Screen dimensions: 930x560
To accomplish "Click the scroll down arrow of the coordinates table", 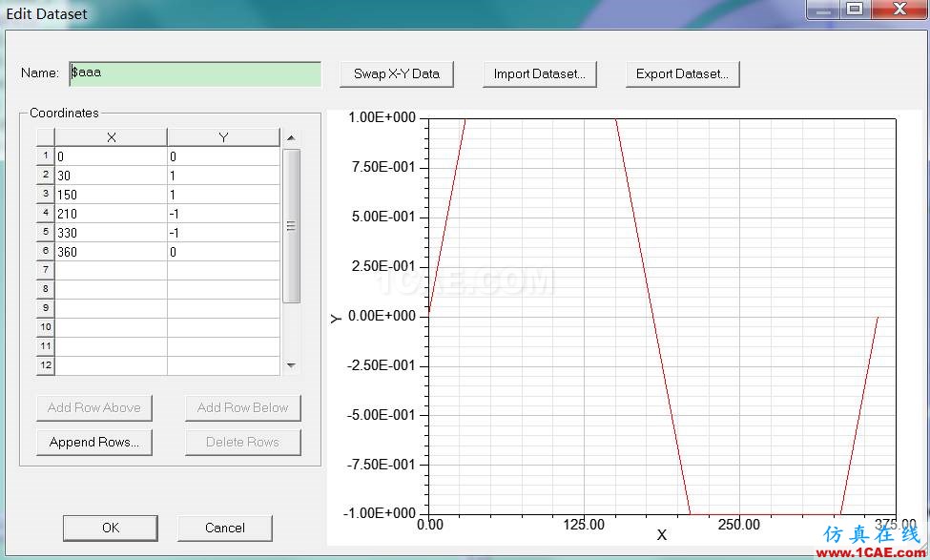I will (291, 365).
